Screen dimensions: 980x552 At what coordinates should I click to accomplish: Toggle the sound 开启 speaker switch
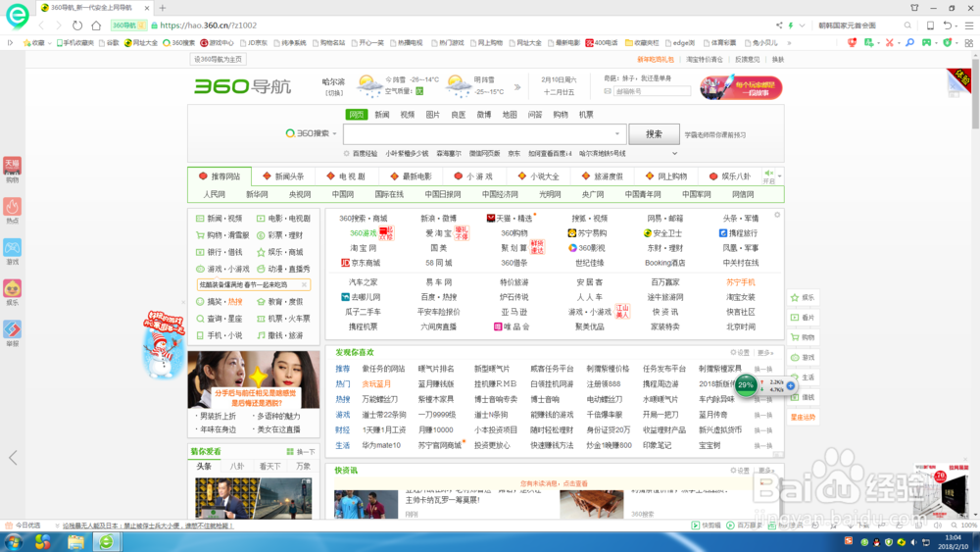coord(768,176)
